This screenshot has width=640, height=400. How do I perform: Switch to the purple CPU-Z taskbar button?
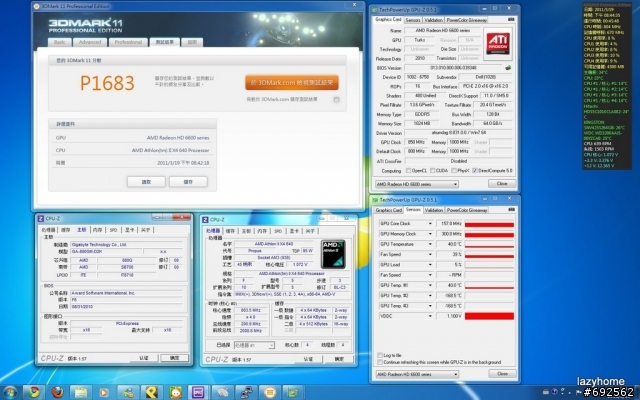(198, 393)
